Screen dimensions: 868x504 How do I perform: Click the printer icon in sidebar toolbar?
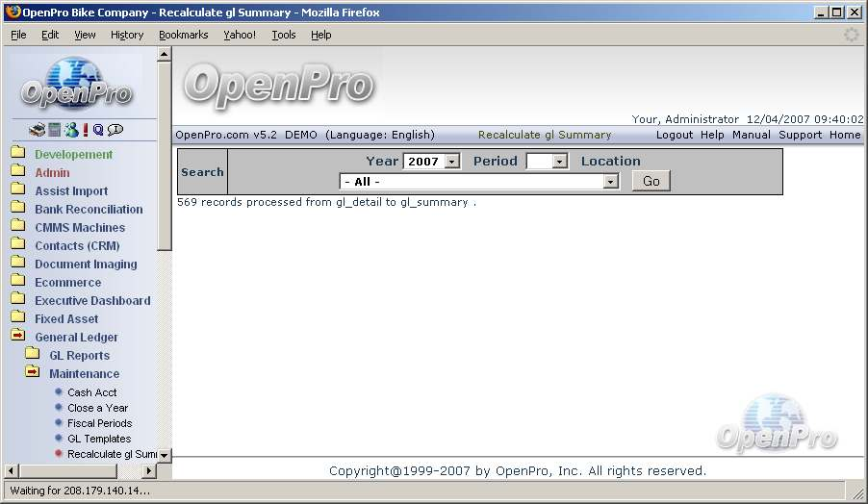(38, 130)
